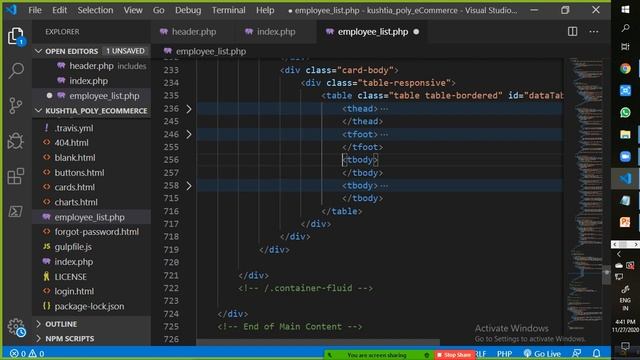Click the Windows Start button
The height and width of the screenshot is (360, 640).
625,9
